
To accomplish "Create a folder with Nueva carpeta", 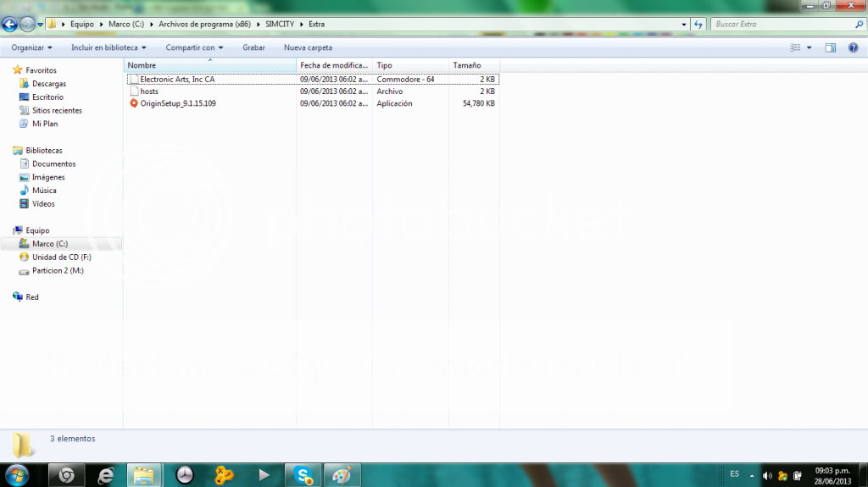I will coord(308,48).
